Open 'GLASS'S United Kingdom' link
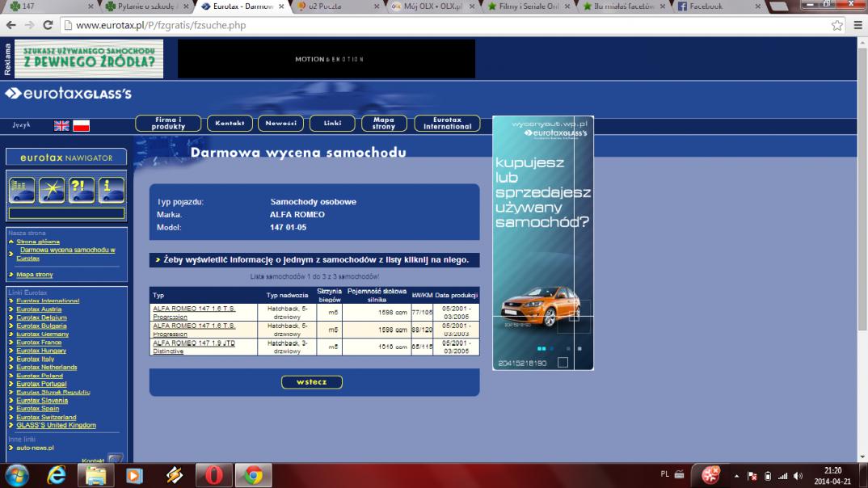 click(56, 426)
